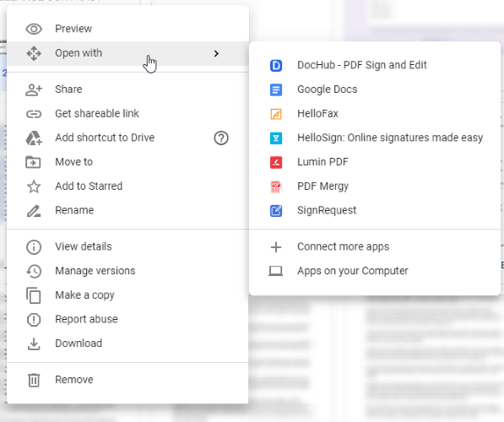Choose Report abuse

[x=127, y=320]
